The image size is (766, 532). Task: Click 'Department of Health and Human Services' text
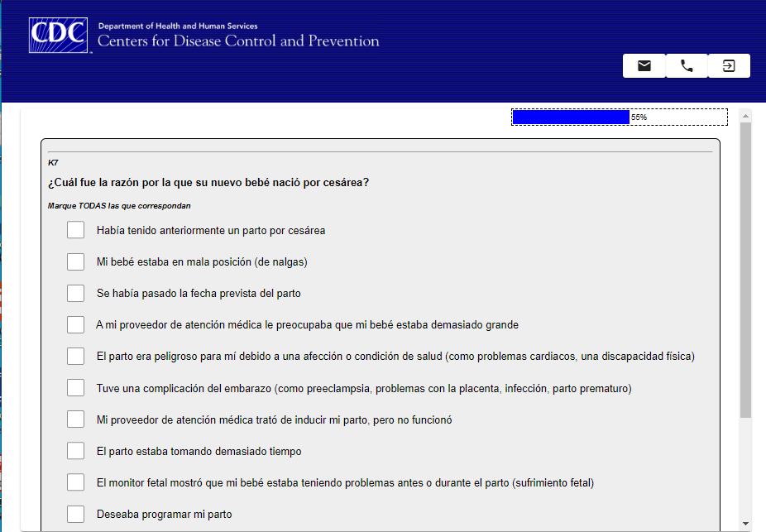(178, 26)
